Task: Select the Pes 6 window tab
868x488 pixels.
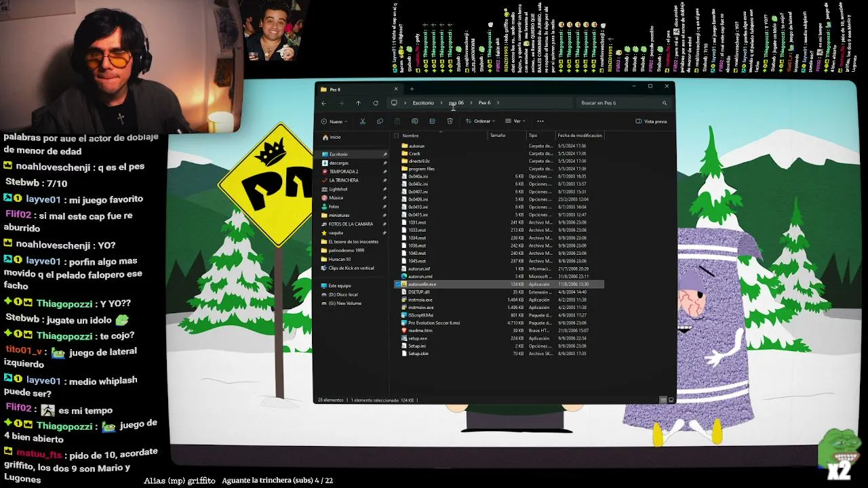Action: tap(359, 89)
